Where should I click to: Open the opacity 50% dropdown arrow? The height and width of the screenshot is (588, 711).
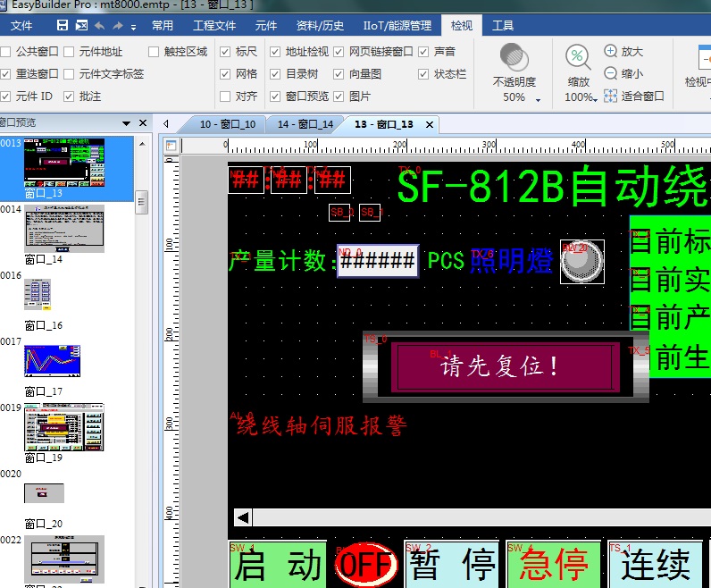click(x=538, y=98)
